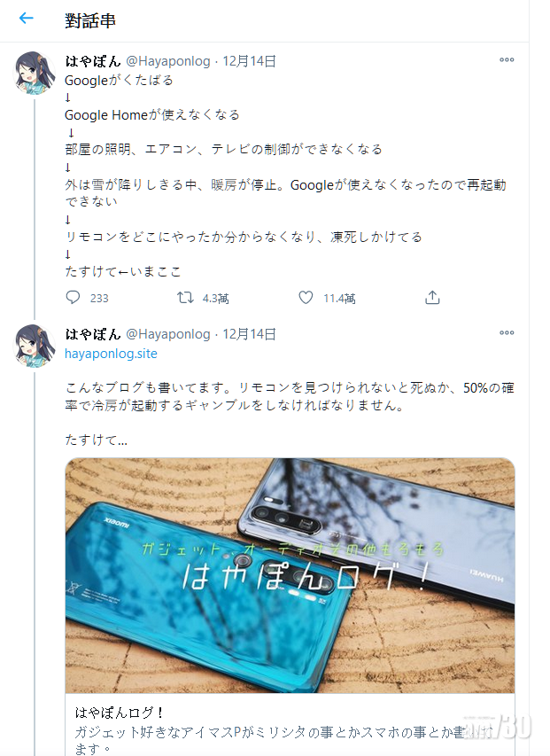Click the first tweet's text starting with Googleがくたばる

pyautogui.click(x=285, y=175)
